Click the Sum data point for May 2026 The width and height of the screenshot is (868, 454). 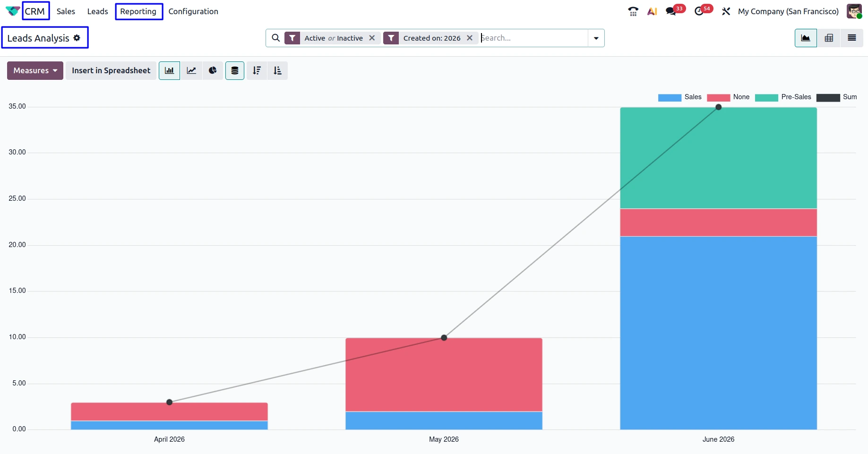444,338
